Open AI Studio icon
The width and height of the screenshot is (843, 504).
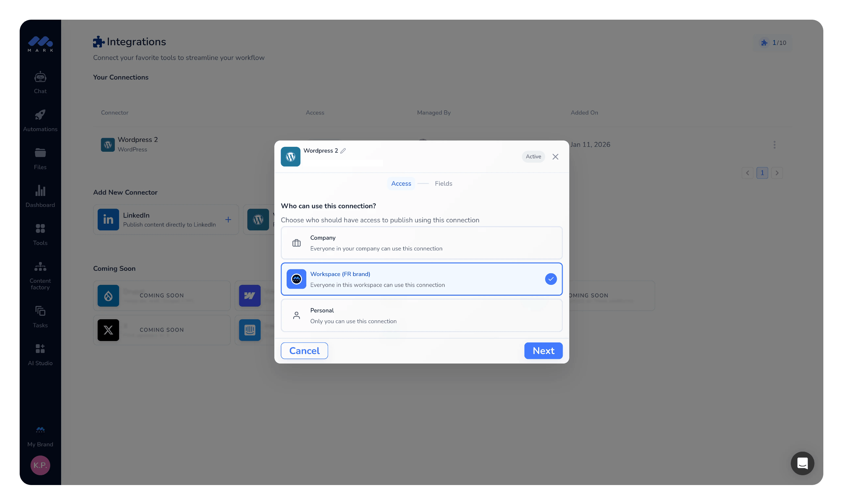click(x=40, y=349)
